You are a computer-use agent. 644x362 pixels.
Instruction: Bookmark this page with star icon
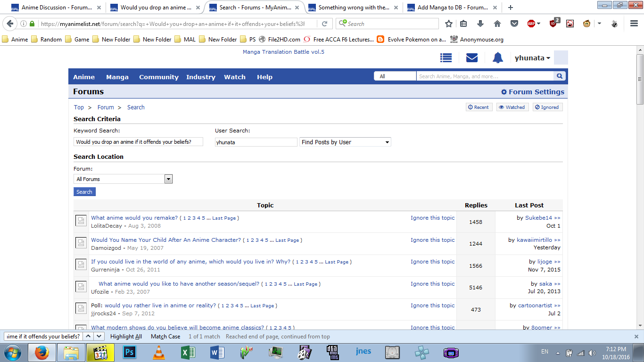[449, 24]
